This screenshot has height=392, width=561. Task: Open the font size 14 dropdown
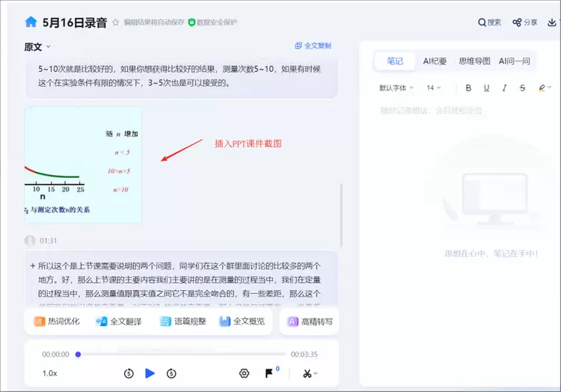435,88
